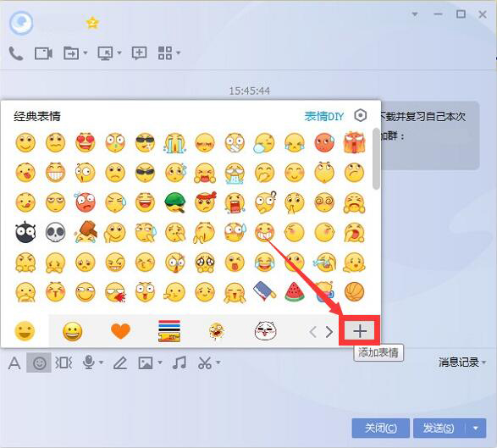Viewport: 497px width, 448px height.
Task: Click the send file folder icon
Action: [71, 53]
